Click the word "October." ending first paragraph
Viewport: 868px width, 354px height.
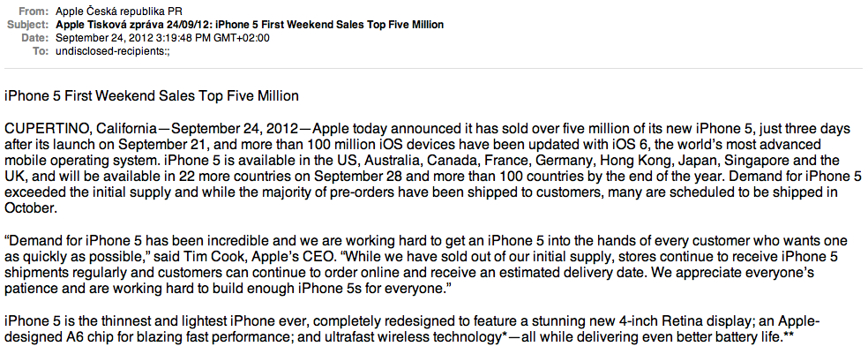31,208
